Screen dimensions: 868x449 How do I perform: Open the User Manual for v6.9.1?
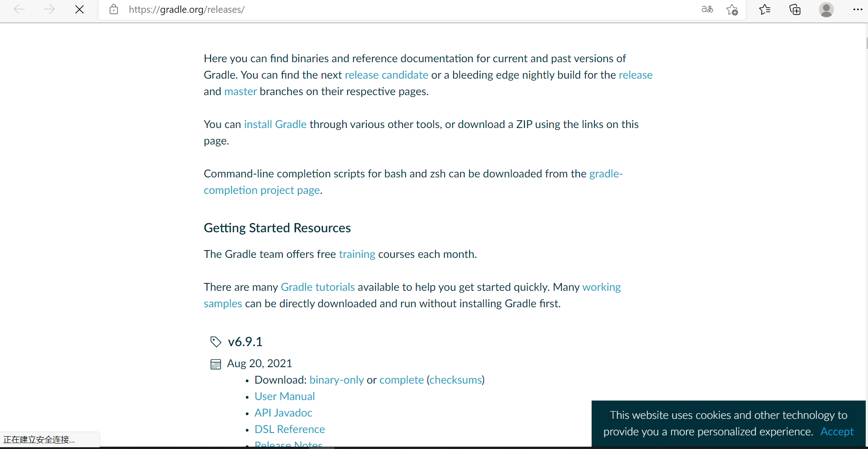pyautogui.click(x=284, y=396)
